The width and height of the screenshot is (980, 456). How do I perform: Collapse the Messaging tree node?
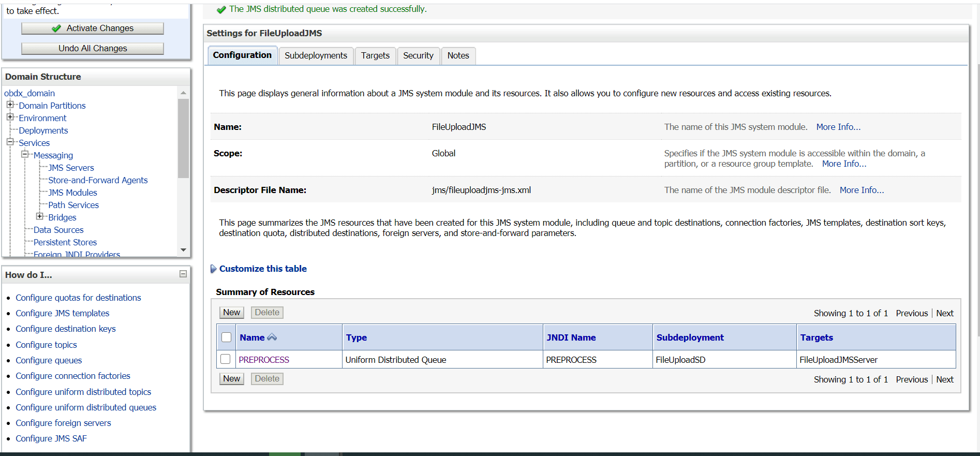coord(24,154)
